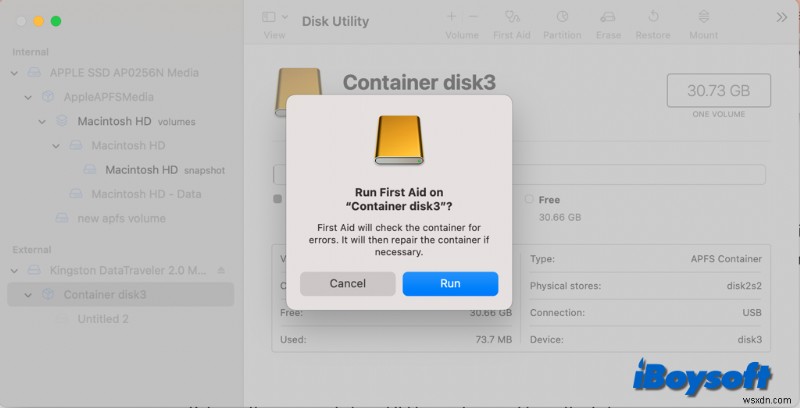800x408 pixels.
Task: Collapse the Macintosh HD volumes group
Action: coord(42,121)
